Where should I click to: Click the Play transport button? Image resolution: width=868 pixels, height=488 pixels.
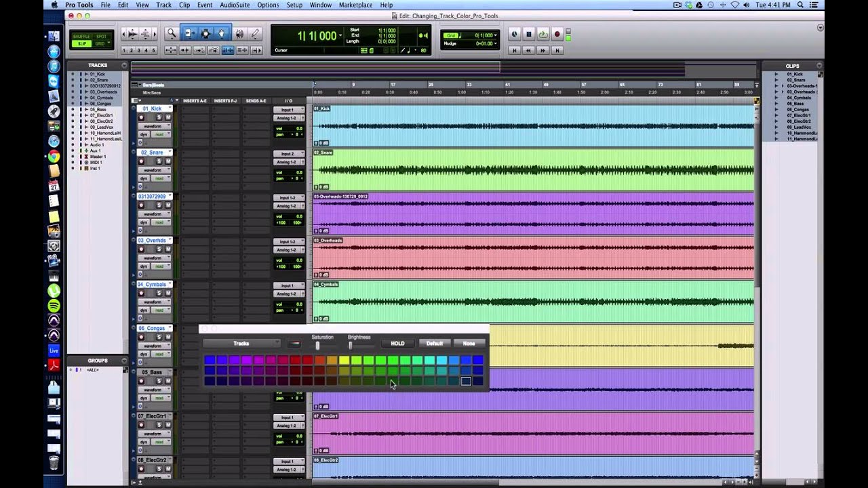click(x=542, y=34)
